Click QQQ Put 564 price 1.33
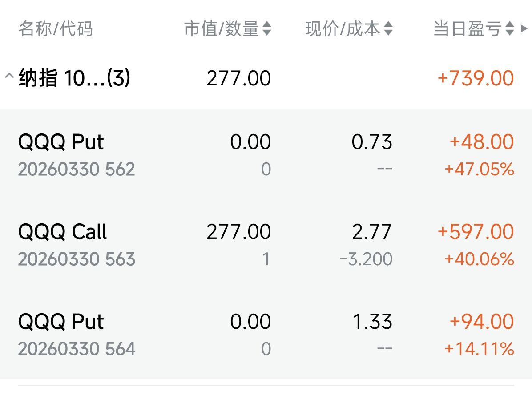Image resolution: width=532 pixels, height=412 pixels. coord(372,322)
